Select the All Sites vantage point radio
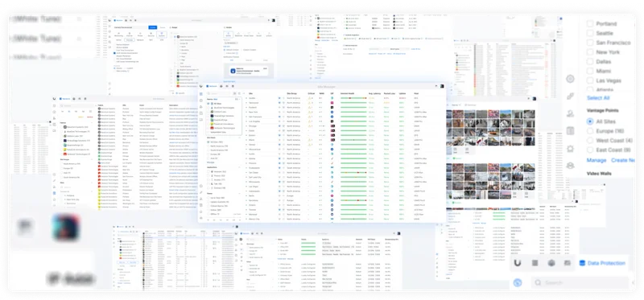This screenshot has height=300, width=644. click(590, 121)
